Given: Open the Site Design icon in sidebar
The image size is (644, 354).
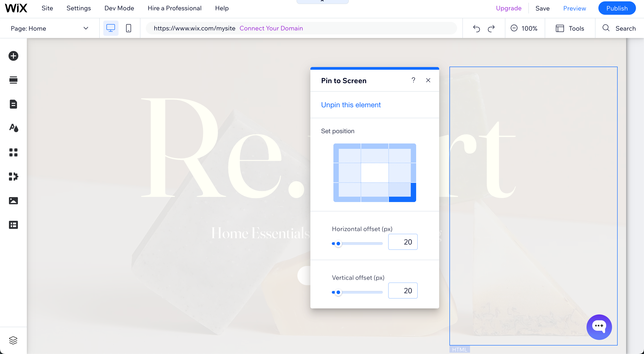Looking at the screenshot, I should (x=13, y=128).
